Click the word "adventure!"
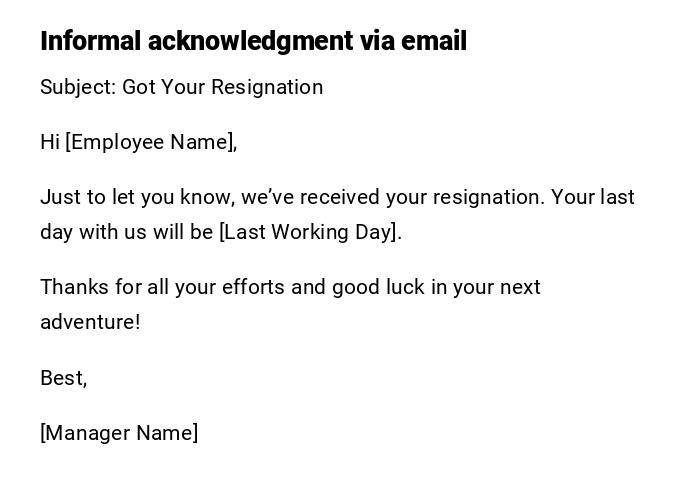Screen dimensions: 700x495 pos(90,322)
